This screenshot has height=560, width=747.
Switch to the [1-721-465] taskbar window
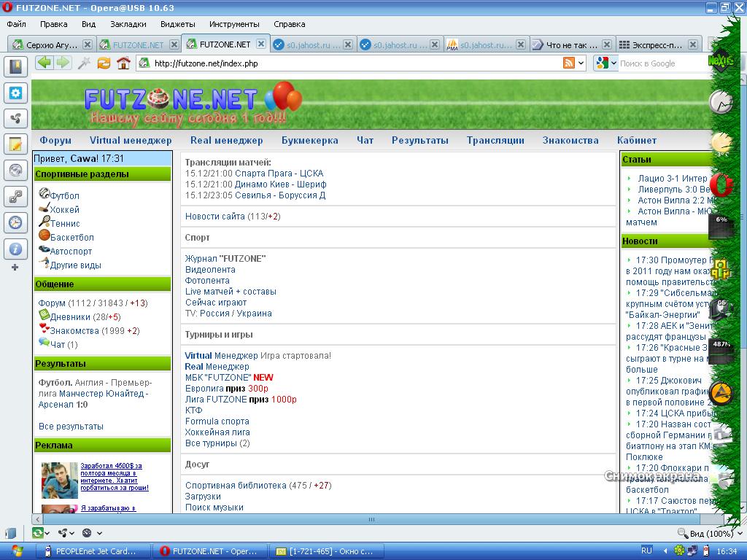327,551
